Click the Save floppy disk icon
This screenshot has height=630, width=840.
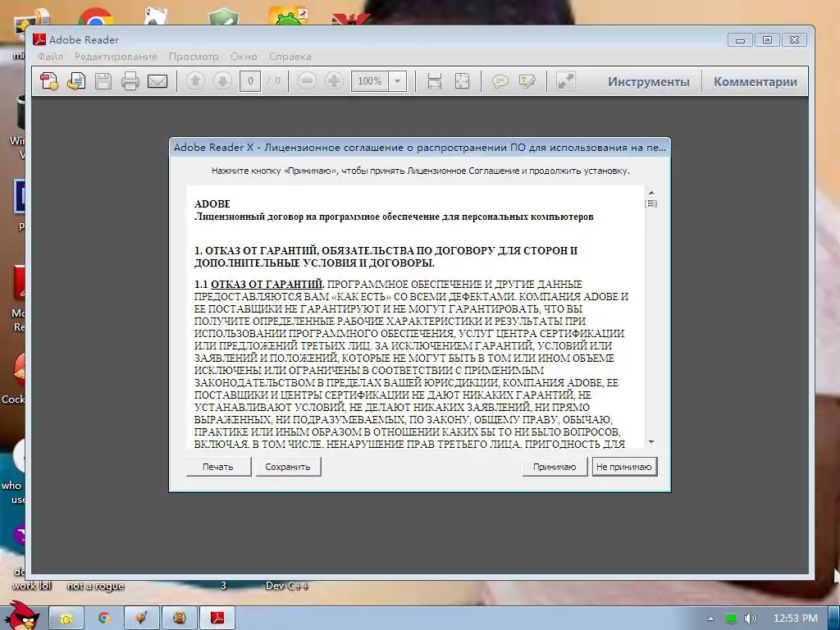(103, 81)
